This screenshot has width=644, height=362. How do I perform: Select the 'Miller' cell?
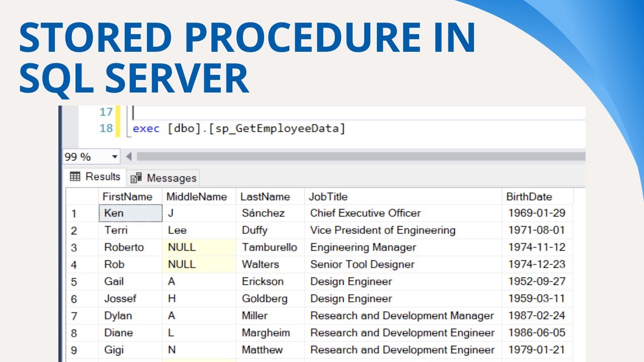[x=270, y=316]
